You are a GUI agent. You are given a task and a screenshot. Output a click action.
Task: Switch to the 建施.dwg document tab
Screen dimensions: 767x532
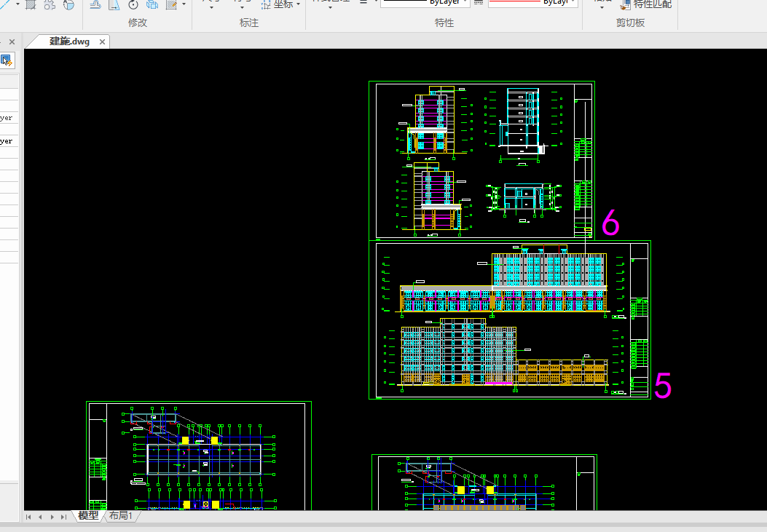69,41
